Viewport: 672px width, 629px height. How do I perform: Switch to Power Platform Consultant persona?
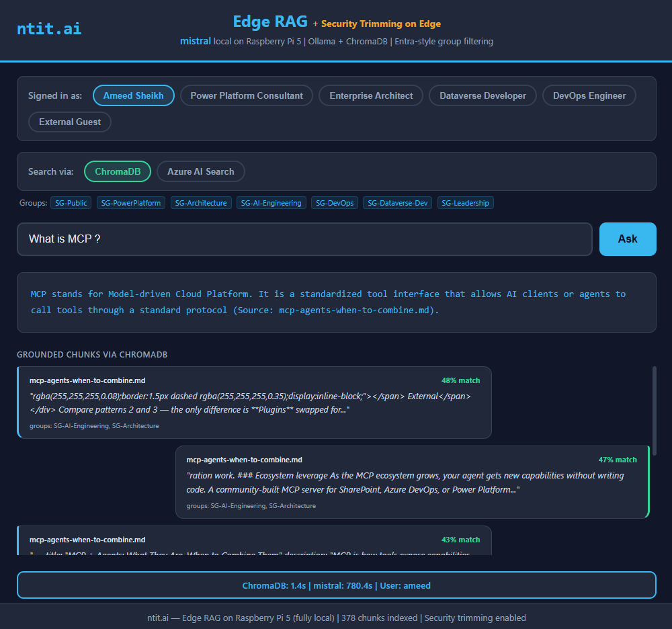click(247, 95)
